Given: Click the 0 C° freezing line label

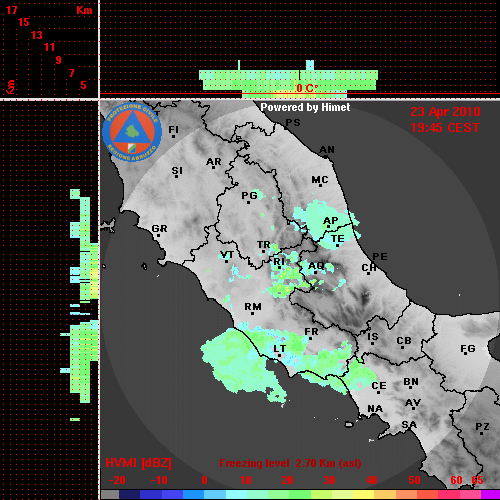Looking at the screenshot, I should pos(307,88).
